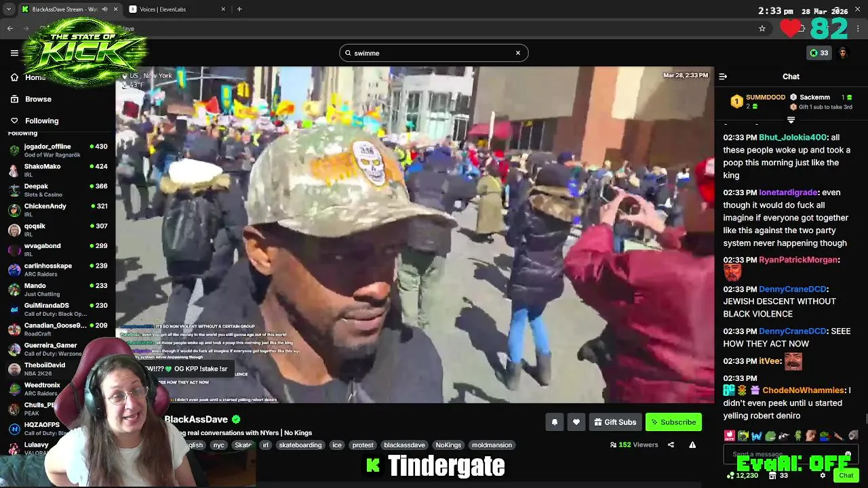Insert the blue W quick emote
Viewport: 868px width, 488px height.
[757, 435]
